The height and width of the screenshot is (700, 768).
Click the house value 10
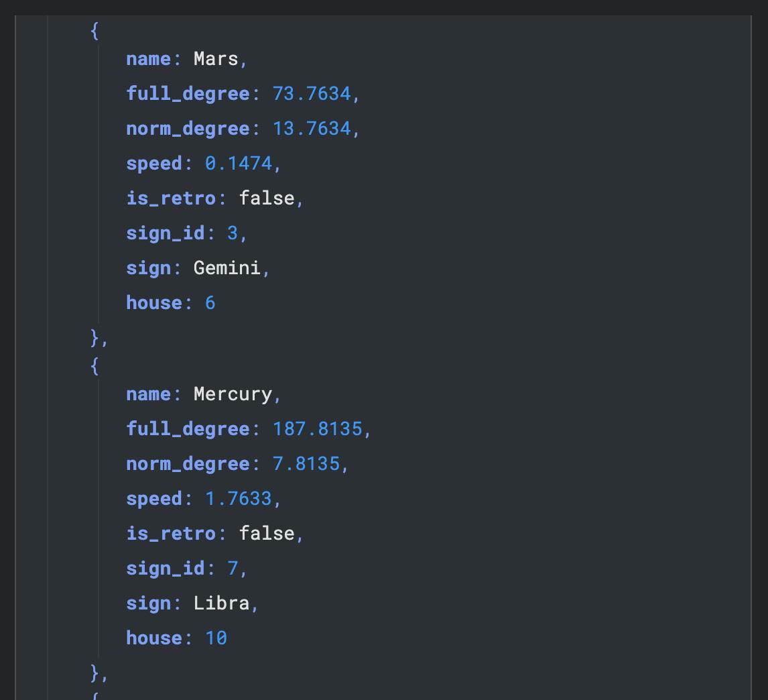[216, 638]
